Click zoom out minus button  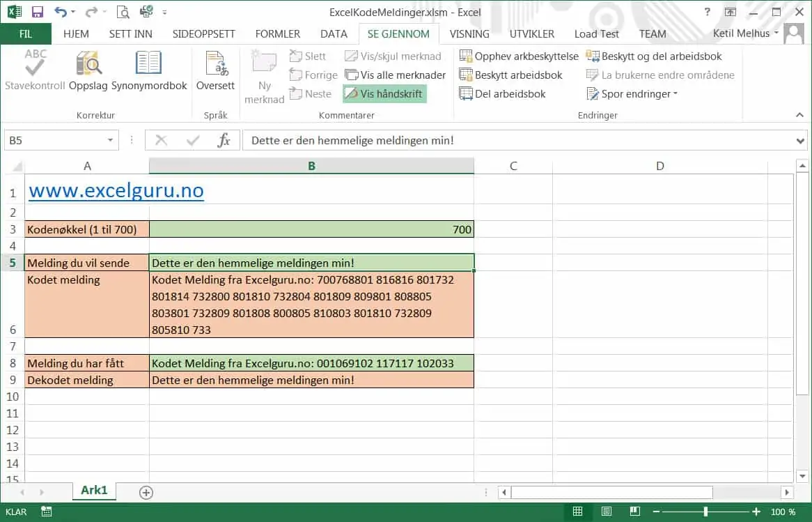(656, 512)
